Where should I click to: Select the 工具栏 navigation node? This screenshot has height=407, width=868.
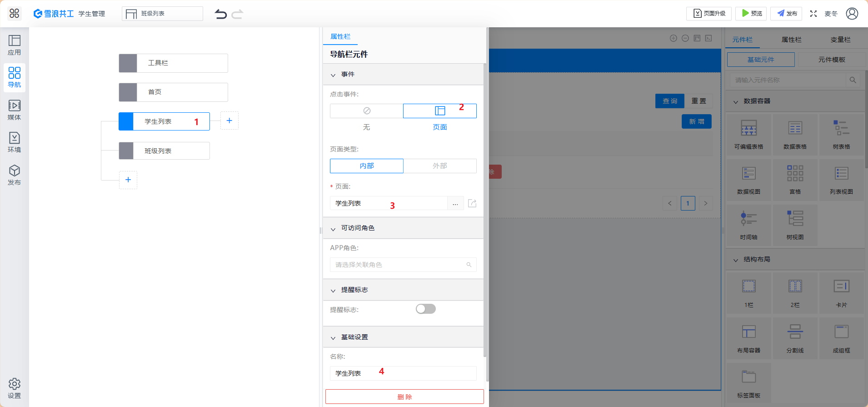[x=173, y=63]
